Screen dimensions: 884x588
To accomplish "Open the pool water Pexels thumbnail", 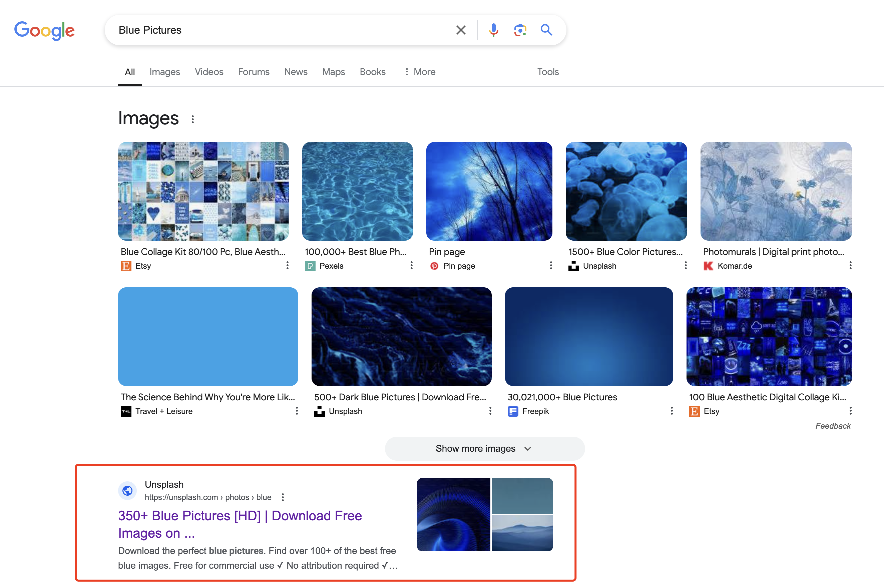I will point(357,191).
